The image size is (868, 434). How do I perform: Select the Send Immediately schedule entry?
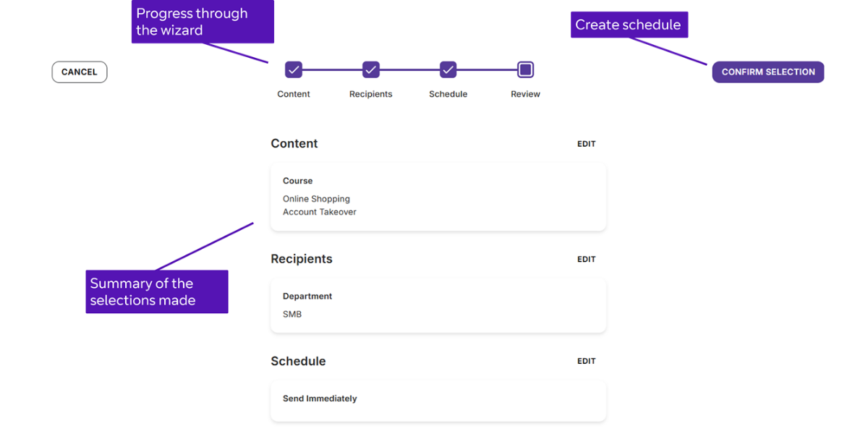[319, 399]
